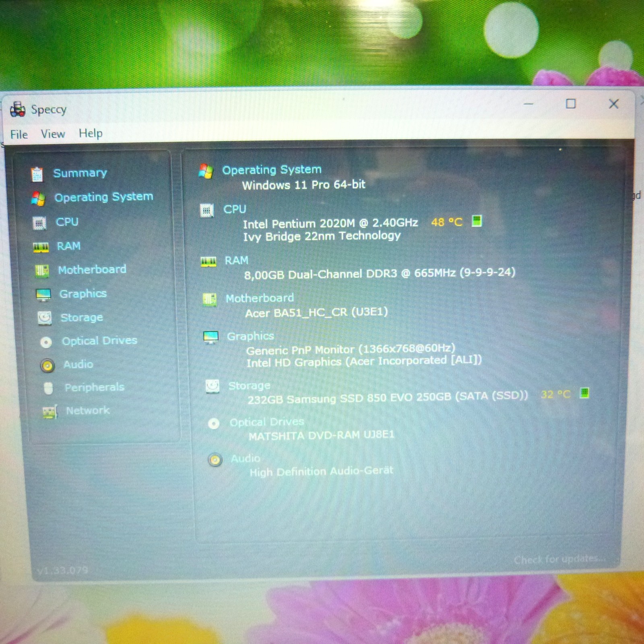
Task: Click the Storage drive icon in sidebar
Action: coord(45,318)
